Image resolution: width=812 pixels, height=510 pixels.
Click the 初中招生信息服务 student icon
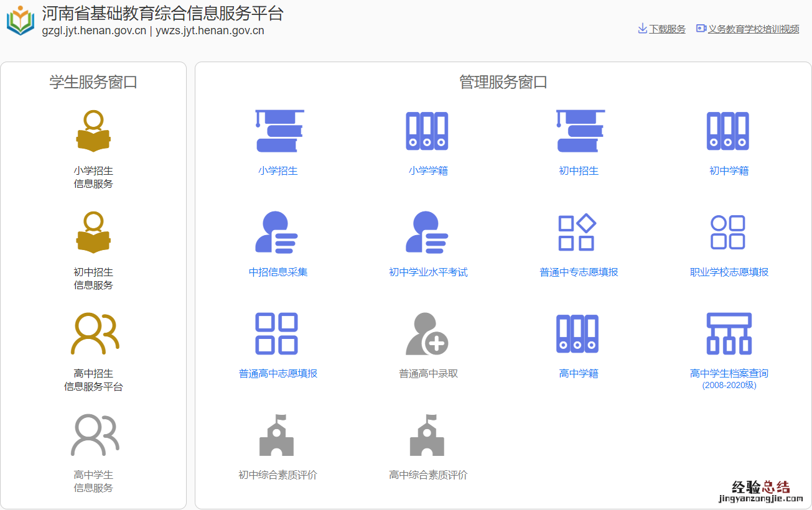(93, 233)
